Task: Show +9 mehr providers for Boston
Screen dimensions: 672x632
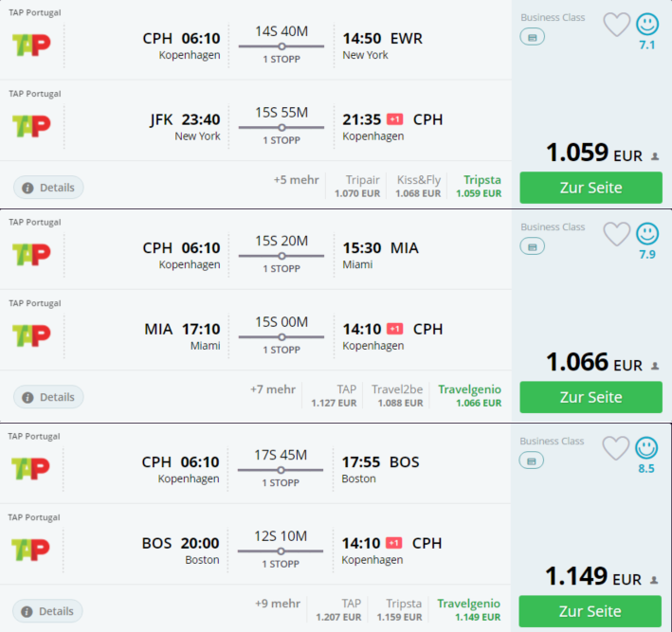Action: tap(278, 604)
